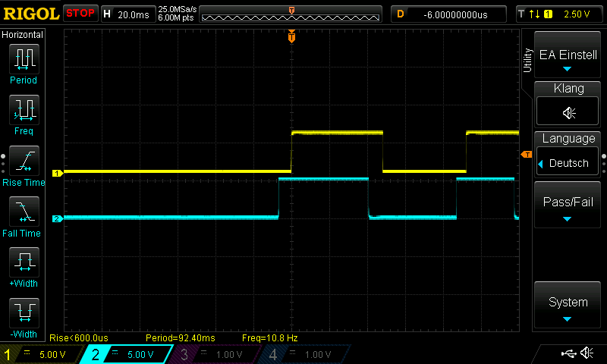
Task: Select the Rise Time measurement icon
Action: (x=24, y=161)
